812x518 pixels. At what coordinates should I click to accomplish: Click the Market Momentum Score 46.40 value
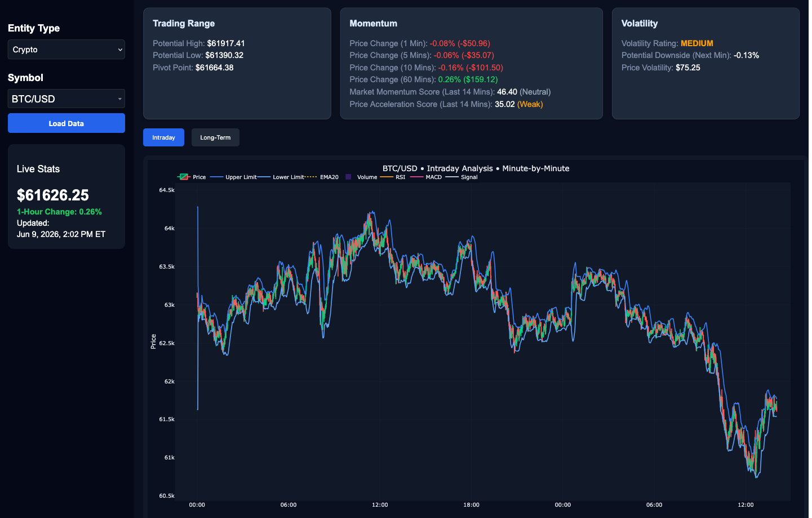[507, 92]
